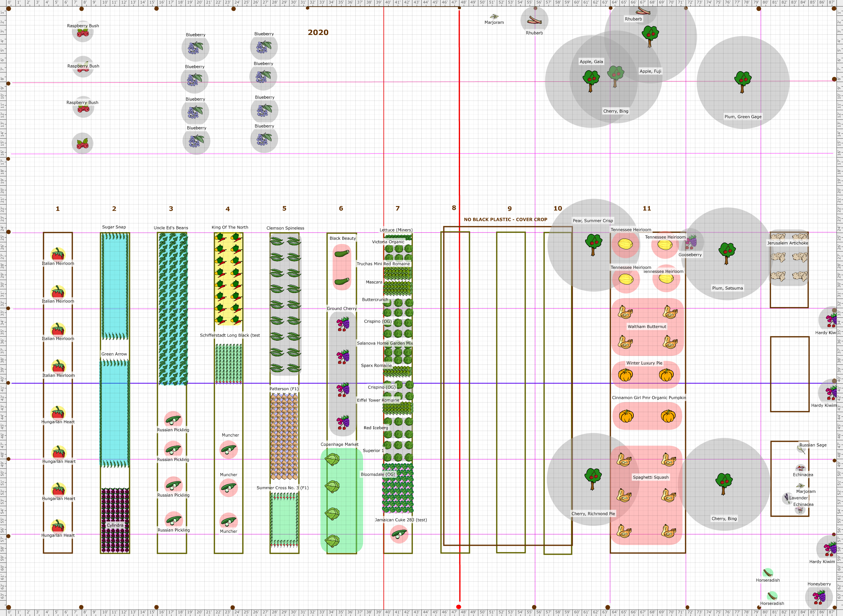Click the Rhubarb icon beside top Marjoram
Image resolution: width=843 pixels, height=616 pixels.
click(534, 20)
